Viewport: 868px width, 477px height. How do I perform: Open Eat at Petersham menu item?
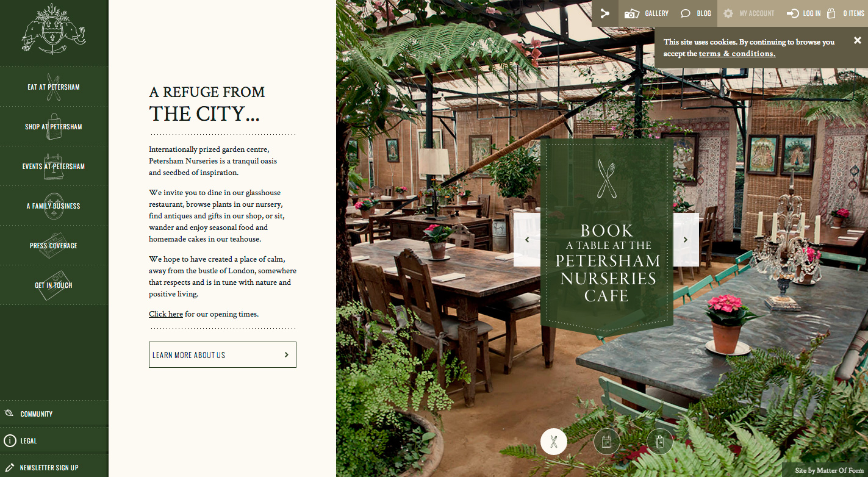tap(54, 87)
